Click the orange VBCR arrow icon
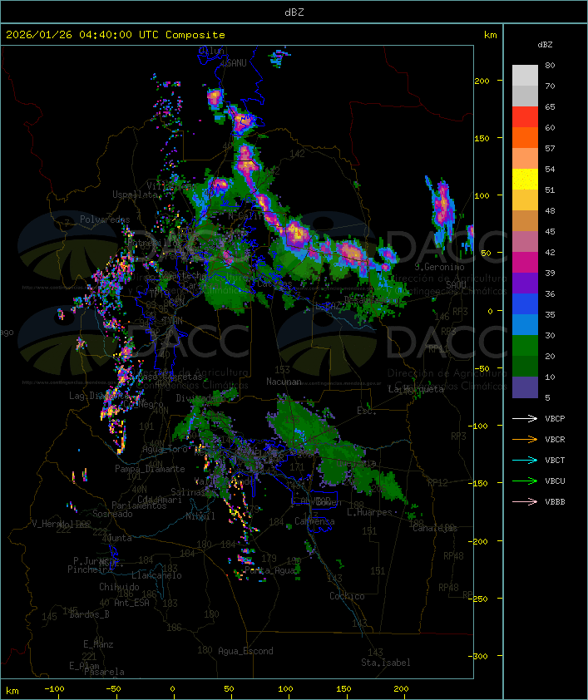Image resolution: width=588 pixels, height=700 pixels. tap(526, 439)
